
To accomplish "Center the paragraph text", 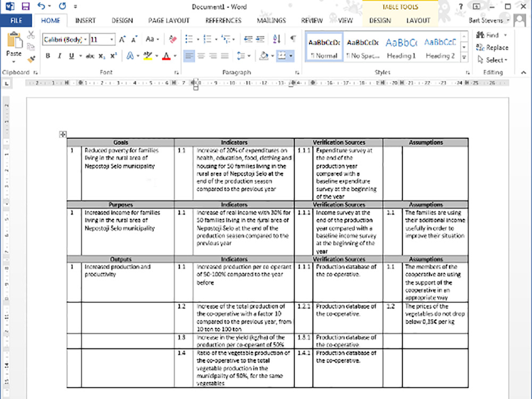I will [x=201, y=56].
